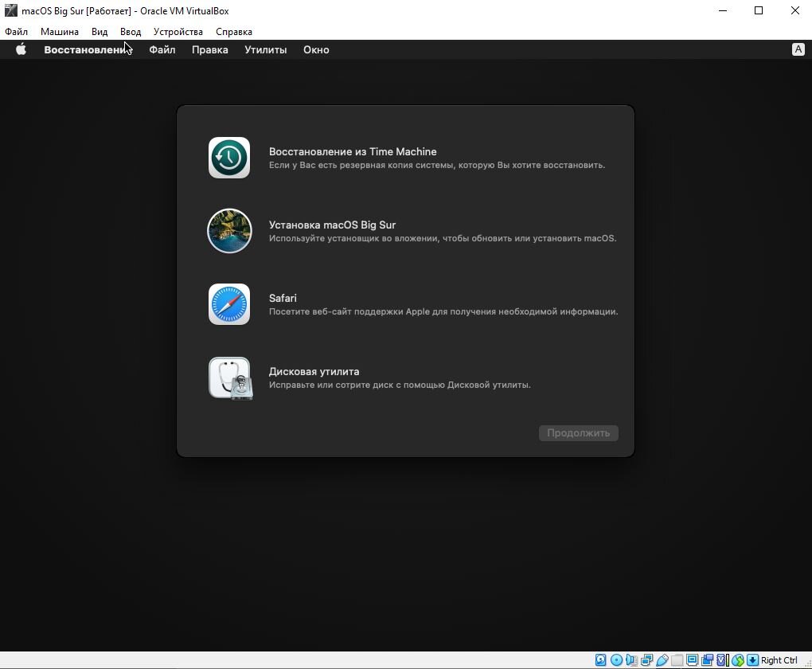Click the optical disc status icon
Image resolution: width=812 pixels, height=669 pixels.
[x=616, y=659]
